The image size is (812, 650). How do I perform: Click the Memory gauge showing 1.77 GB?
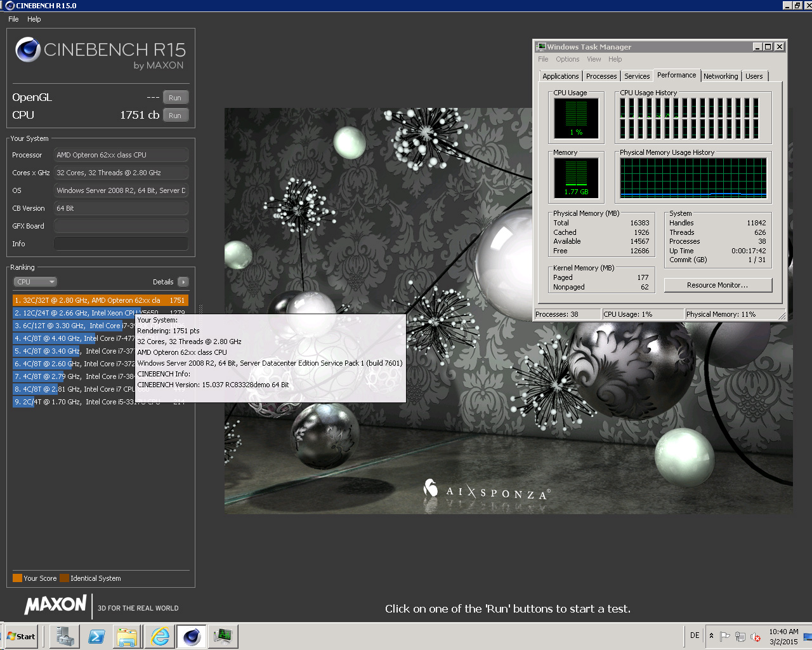(x=576, y=178)
